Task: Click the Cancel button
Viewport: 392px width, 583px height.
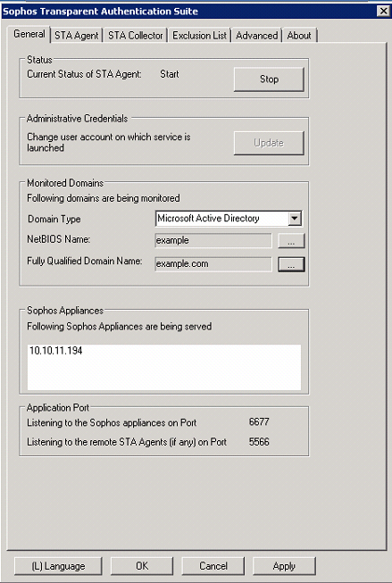Action: click(213, 566)
